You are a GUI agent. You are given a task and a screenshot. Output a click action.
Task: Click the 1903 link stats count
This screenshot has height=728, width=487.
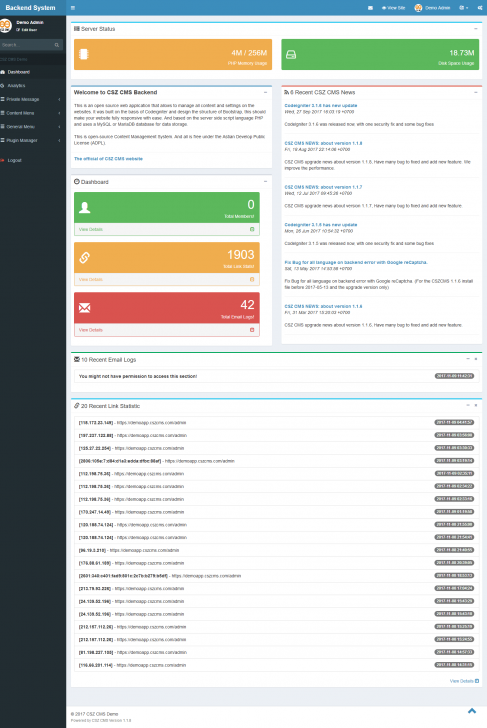tap(240, 254)
